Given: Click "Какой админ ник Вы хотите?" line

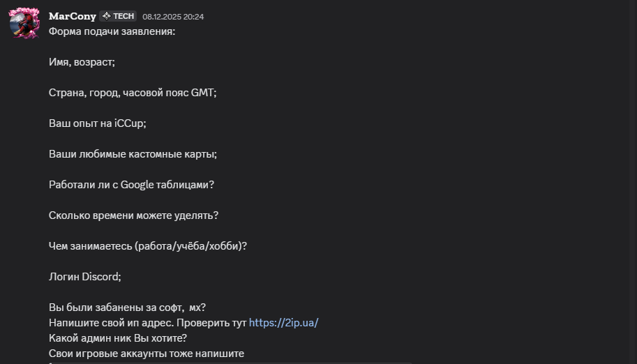Looking at the screenshot, I should [117, 338].
